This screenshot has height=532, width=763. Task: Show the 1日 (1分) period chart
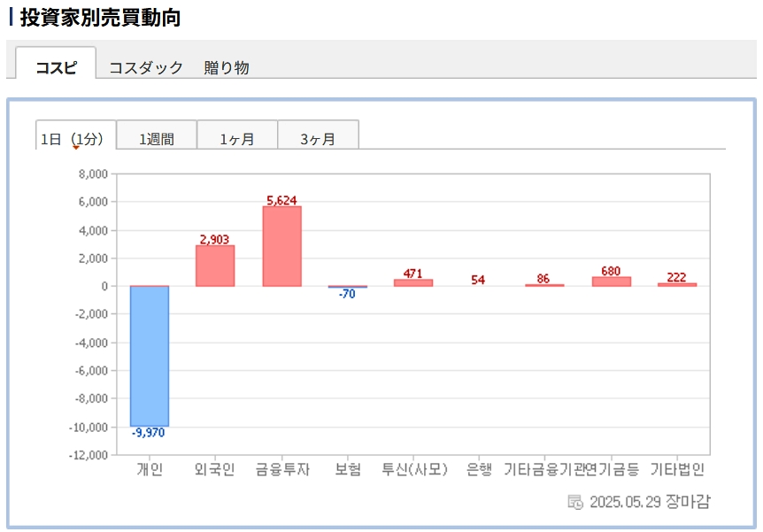(75, 138)
